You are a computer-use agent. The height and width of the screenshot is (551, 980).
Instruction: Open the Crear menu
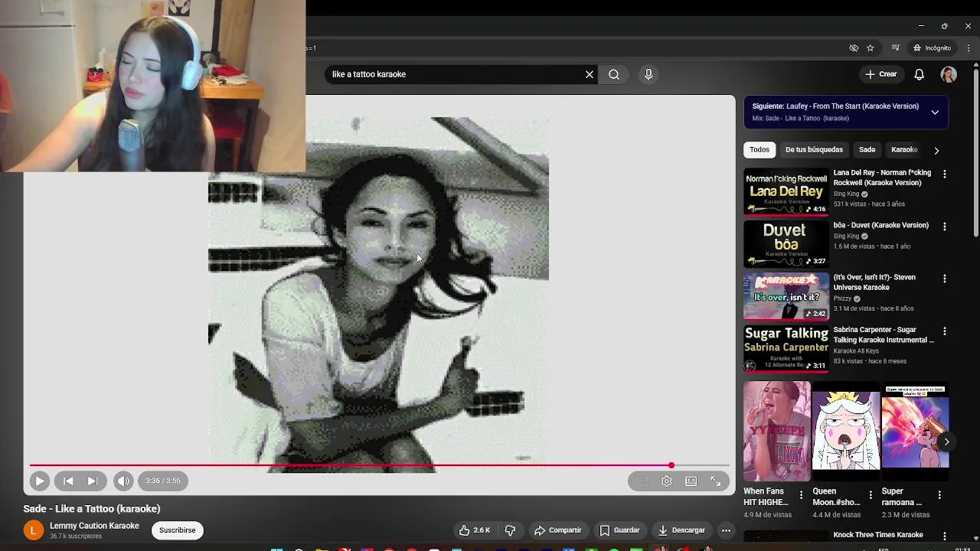click(880, 74)
